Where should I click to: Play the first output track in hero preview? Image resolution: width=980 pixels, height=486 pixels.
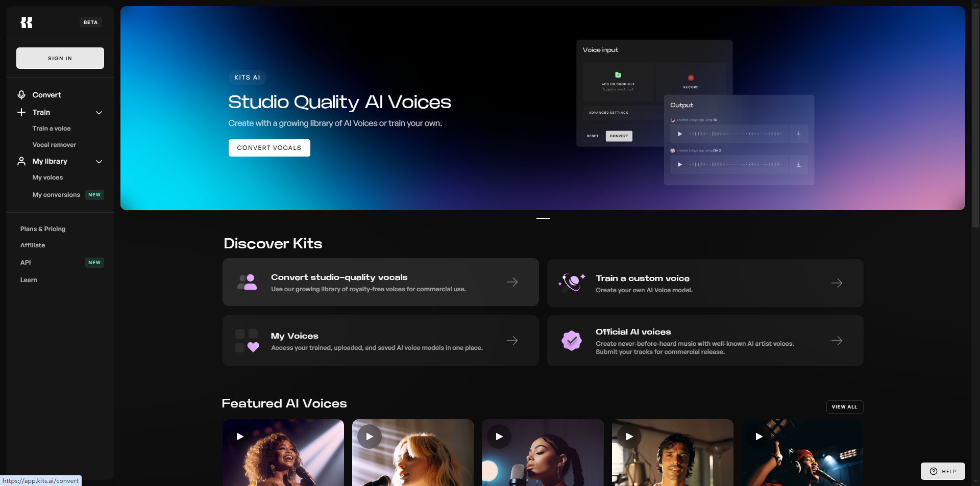pos(680,134)
